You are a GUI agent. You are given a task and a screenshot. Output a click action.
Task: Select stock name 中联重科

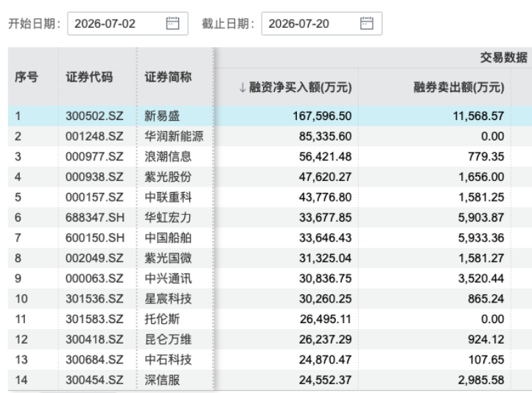pyautogui.click(x=168, y=197)
